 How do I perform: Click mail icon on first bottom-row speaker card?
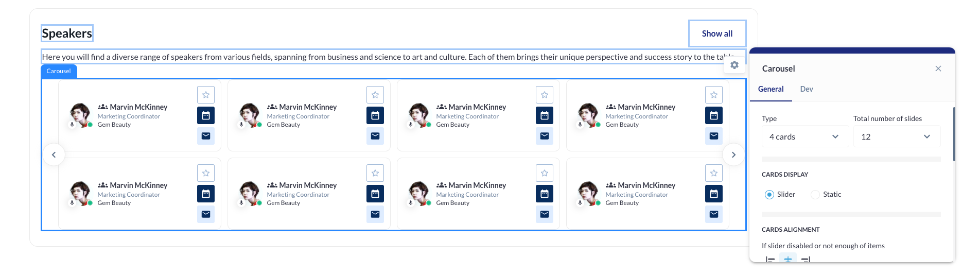[x=206, y=214]
